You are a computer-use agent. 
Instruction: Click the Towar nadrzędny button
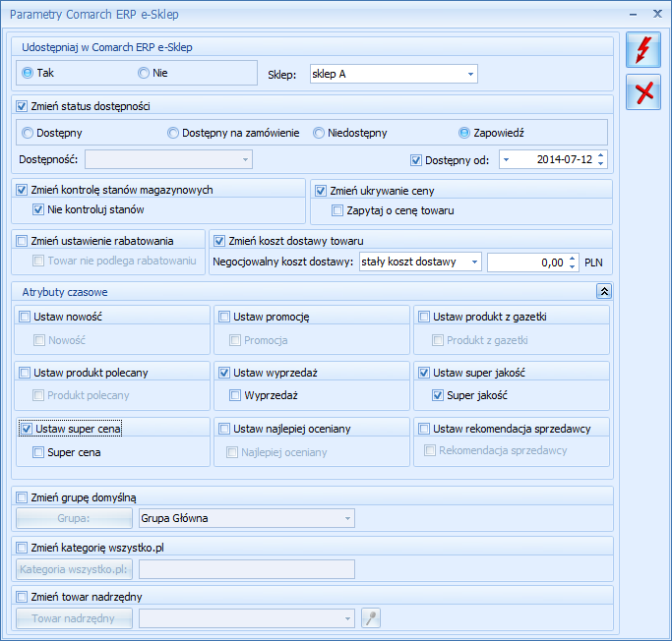[x=74, y=618]
